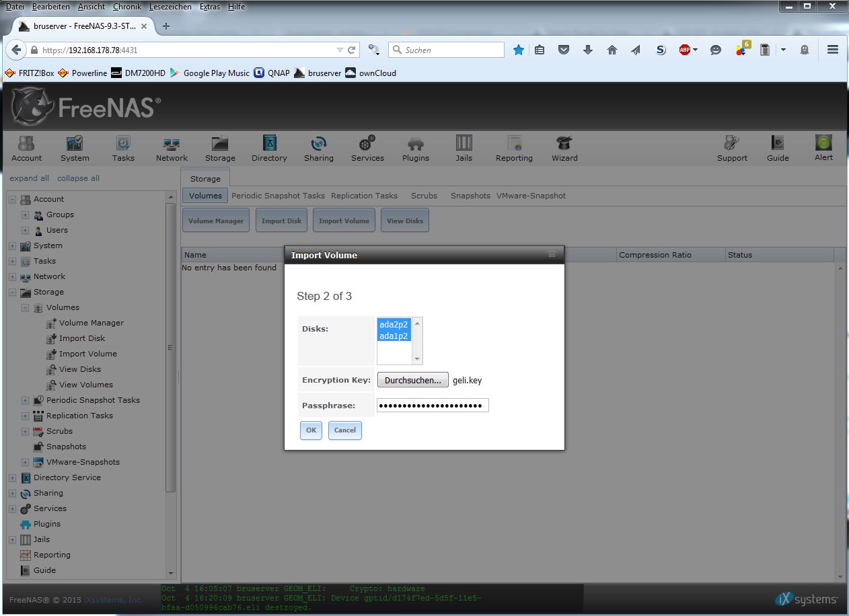This screenshot has width=849, height=616.
Task: Click the Import Disk button
Action: (281, 221)
